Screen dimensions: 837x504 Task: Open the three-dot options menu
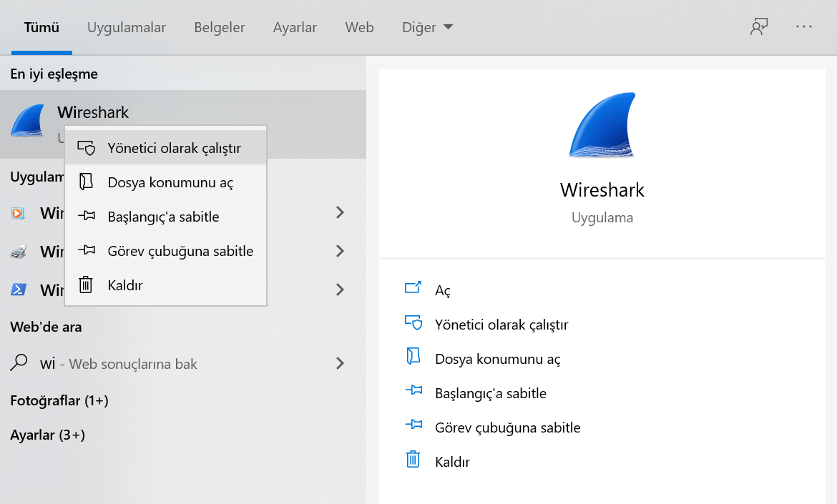pyautogui.click(x=804, y=26)
